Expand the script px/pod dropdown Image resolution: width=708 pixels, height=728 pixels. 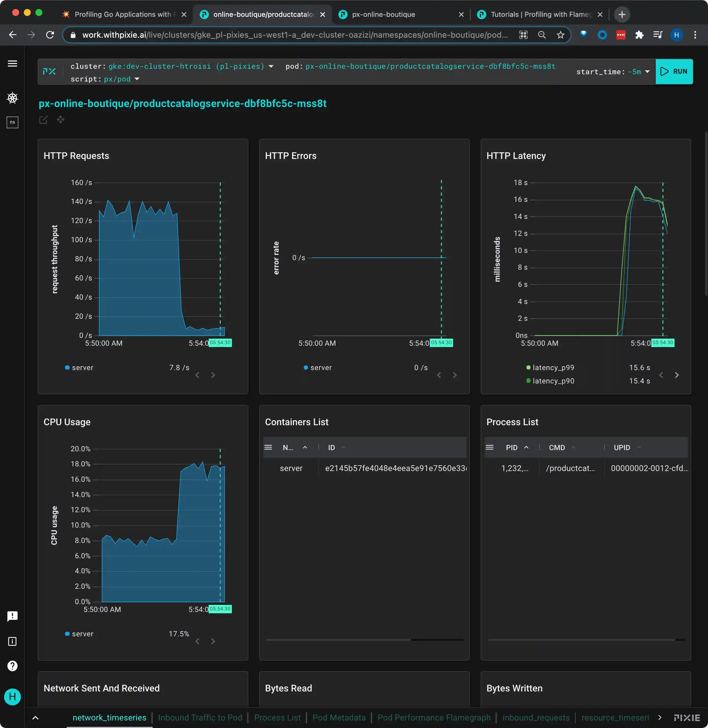click(137, 79)
